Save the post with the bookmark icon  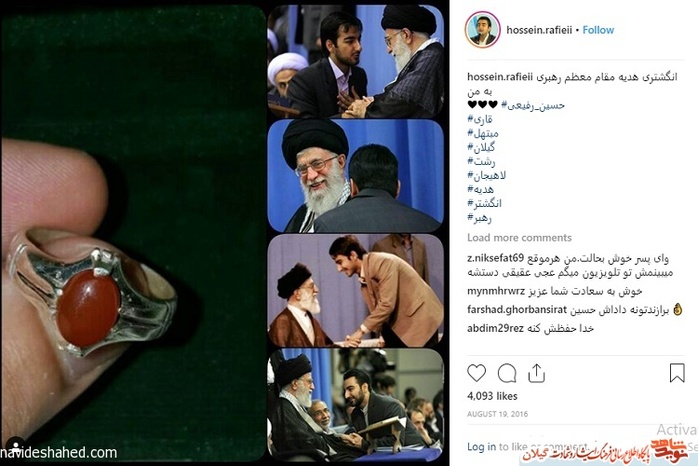[x=677, y=373]
